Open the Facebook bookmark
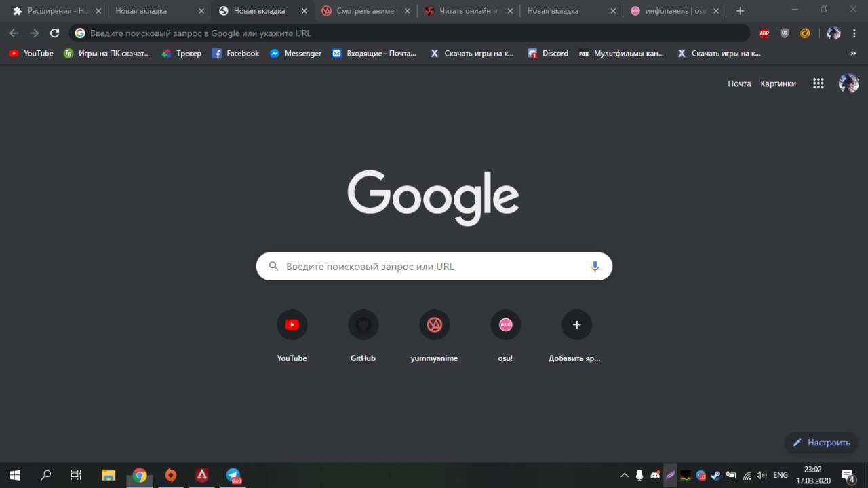 click(x=235, y=54)
